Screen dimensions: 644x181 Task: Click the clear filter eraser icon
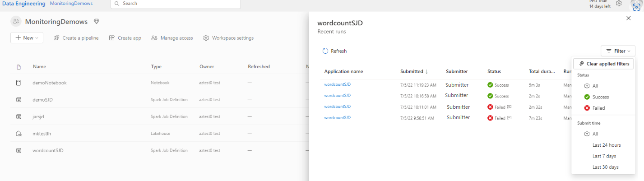pos(581,64)
